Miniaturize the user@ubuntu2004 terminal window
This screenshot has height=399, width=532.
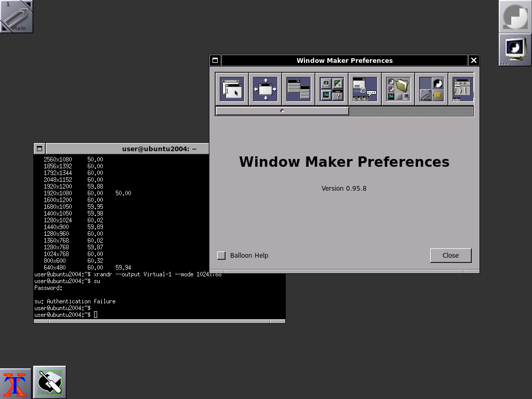(39, 149)
